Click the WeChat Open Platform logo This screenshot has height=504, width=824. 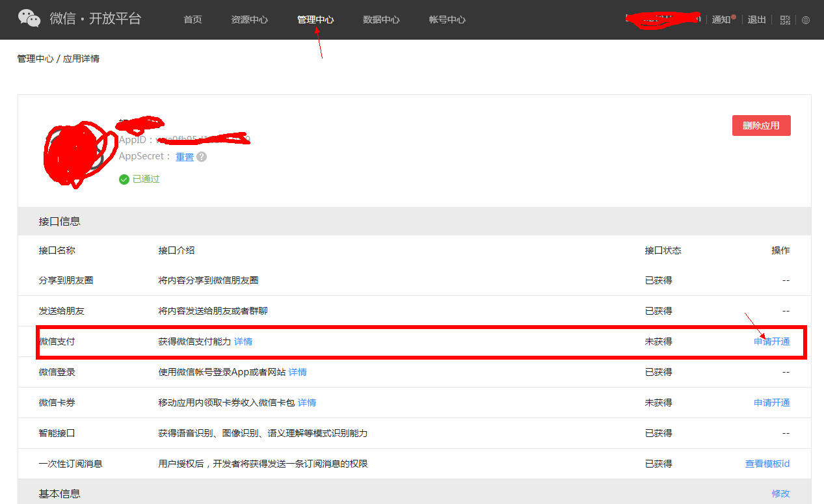pos(79,19)
